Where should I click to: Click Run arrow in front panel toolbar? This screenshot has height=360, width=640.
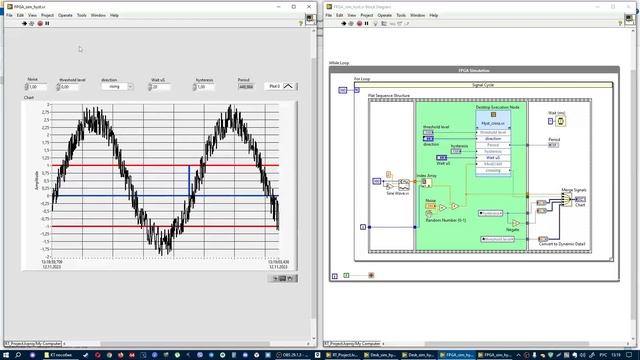pos(24,24)
